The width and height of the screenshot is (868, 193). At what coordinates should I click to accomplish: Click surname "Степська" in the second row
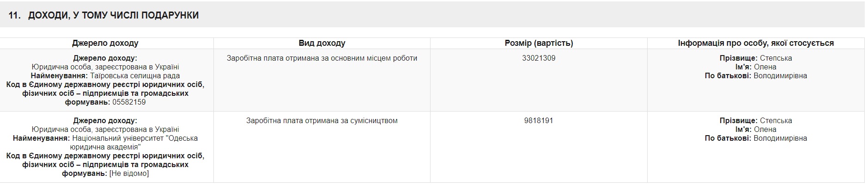click(776, 121)
